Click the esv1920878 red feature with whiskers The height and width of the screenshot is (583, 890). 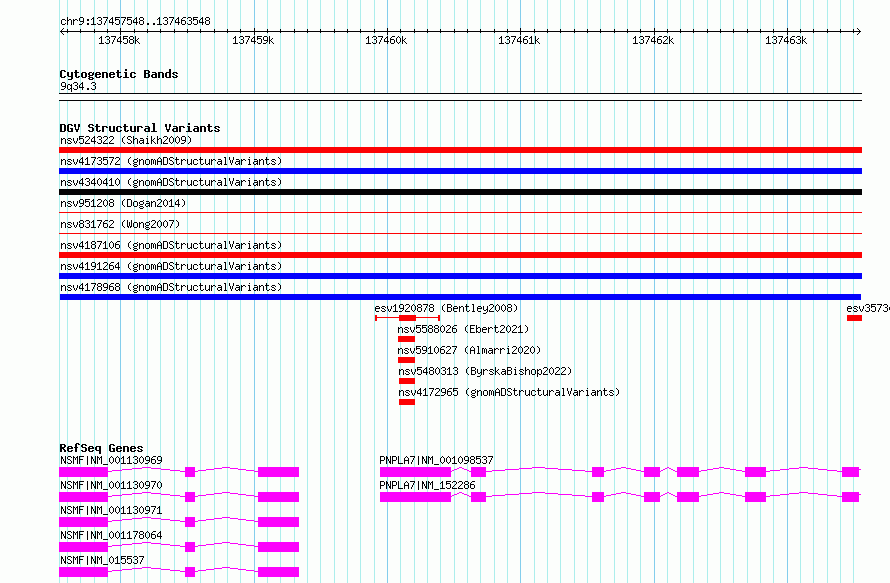[408, 318]
